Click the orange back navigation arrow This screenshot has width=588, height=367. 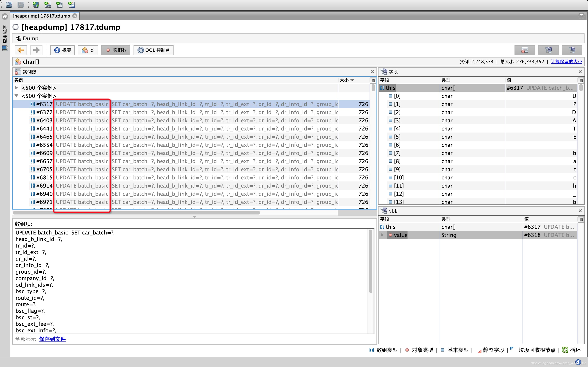point(21,50)
